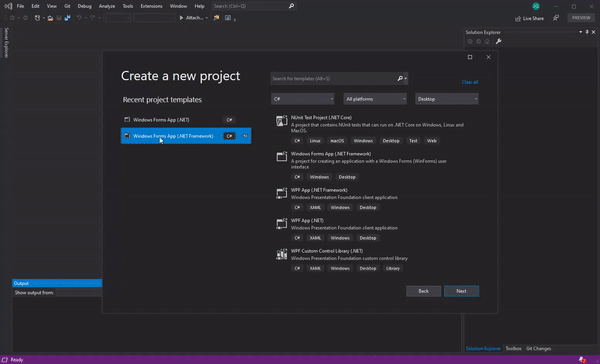Open the Window menu
This screenshot has height=364, width=600.
[178, 6]
